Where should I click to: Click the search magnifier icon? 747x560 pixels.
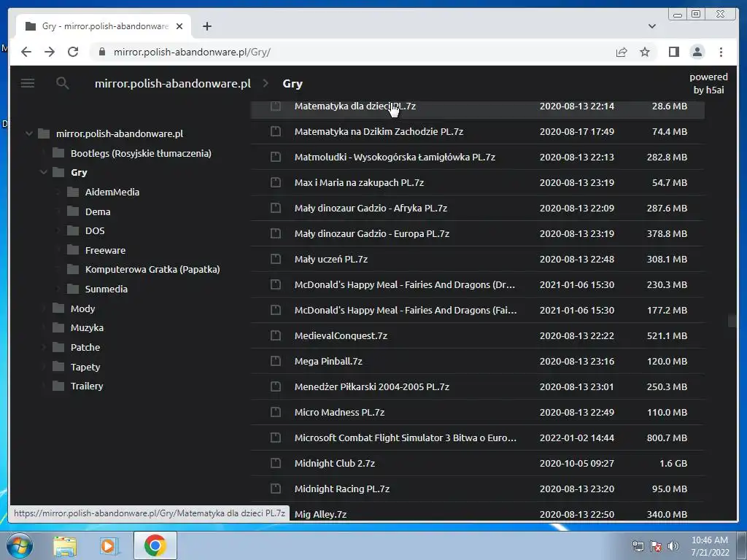coord(63,83)
